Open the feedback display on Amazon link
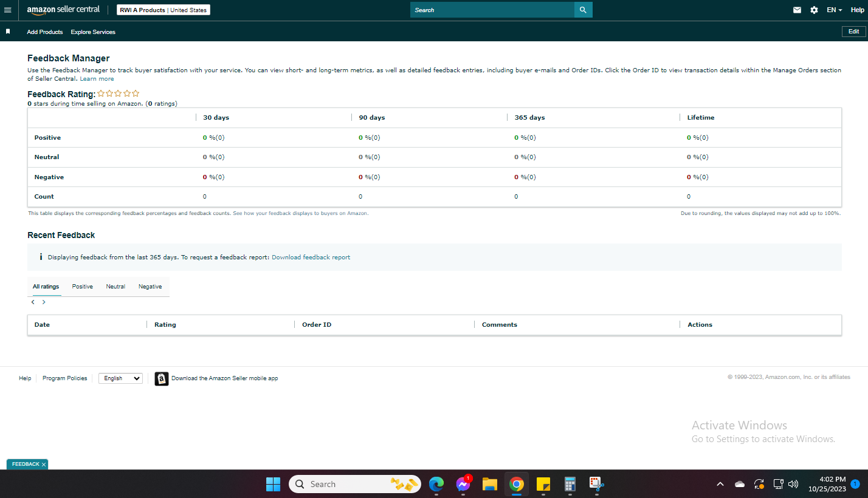The image size is (868, 498). tap(300, 214)
